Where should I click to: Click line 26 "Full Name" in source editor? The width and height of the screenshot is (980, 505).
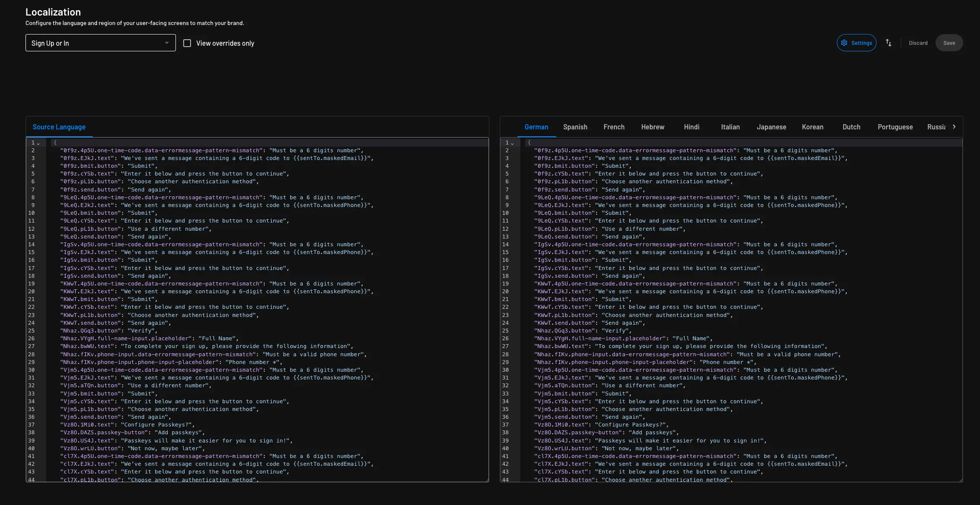click(217, 339)
